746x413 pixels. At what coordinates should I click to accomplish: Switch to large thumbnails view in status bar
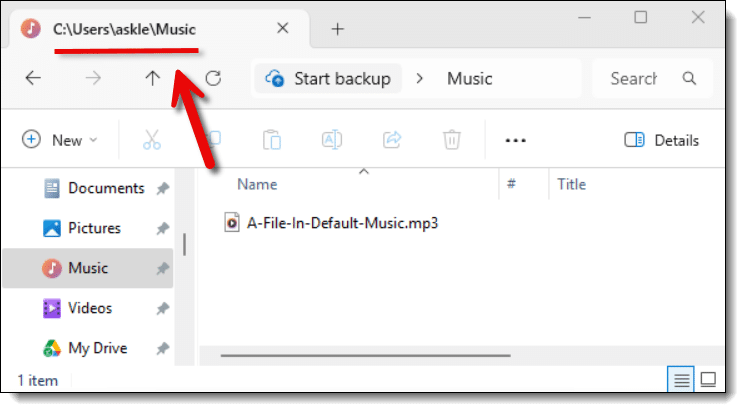pyautogui.click(x=708, y=379)
